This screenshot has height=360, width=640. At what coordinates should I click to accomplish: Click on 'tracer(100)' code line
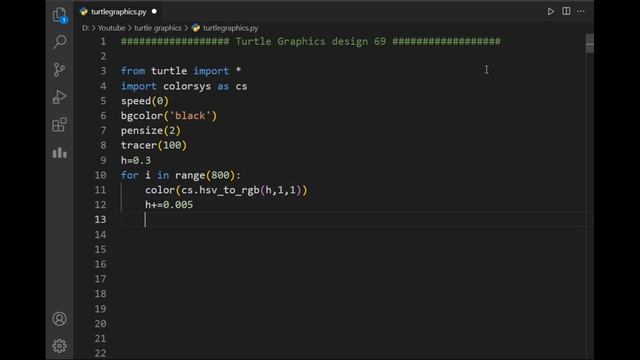point(153,145)
